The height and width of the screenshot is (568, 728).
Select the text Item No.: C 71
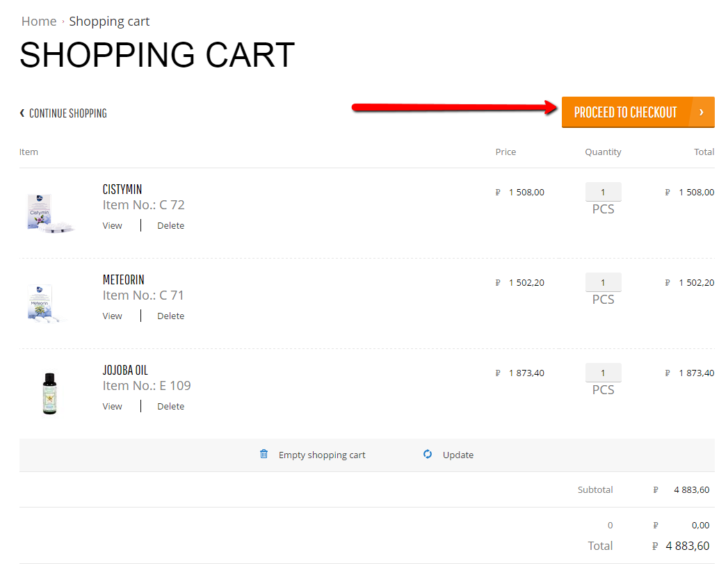[143, 295]
